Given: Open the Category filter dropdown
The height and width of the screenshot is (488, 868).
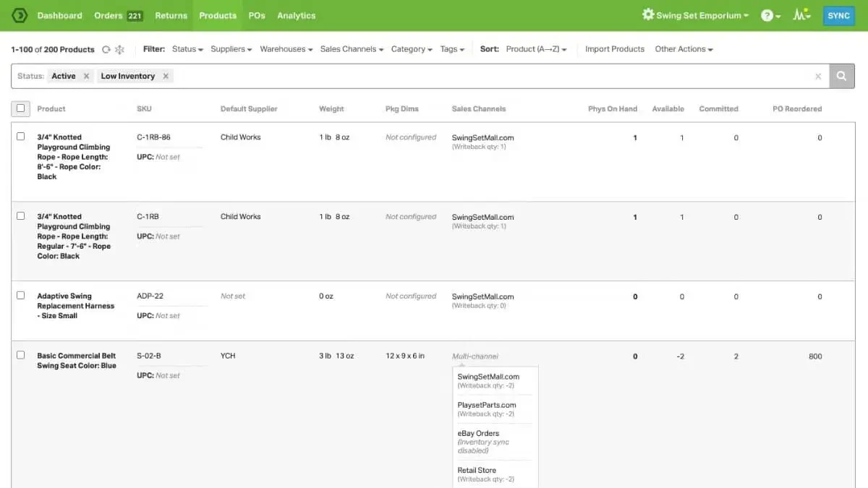Looking at the screenshot, I should [x=412, y=49].
